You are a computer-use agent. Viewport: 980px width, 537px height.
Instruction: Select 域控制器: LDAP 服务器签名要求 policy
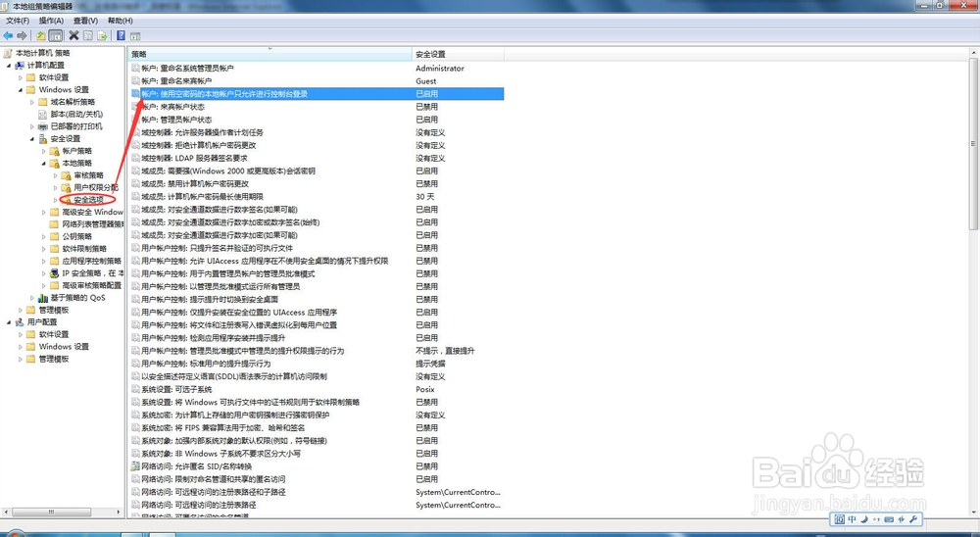pos(317,158)
